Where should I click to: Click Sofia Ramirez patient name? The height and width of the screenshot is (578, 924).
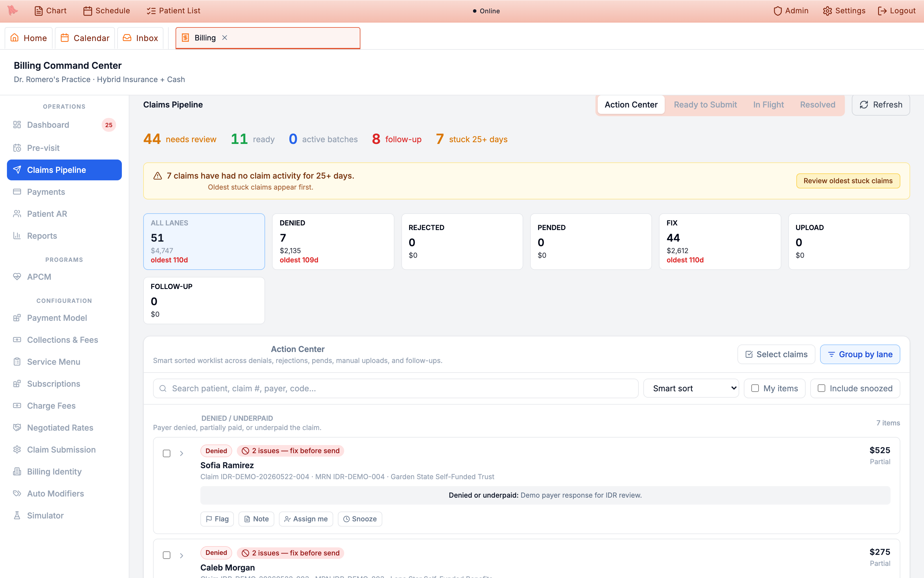coord(227,465)
